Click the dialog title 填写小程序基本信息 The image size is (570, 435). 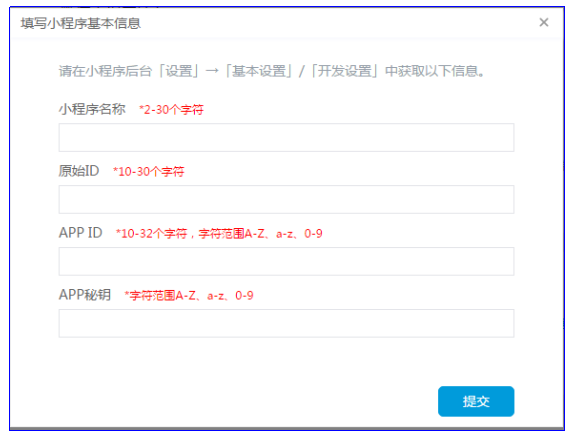80,23
